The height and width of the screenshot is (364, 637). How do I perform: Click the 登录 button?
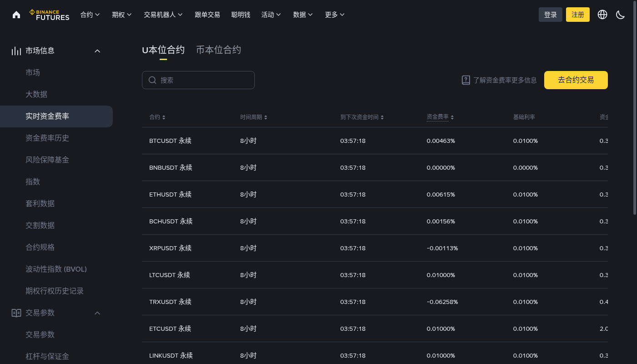[x=551, y=15]
